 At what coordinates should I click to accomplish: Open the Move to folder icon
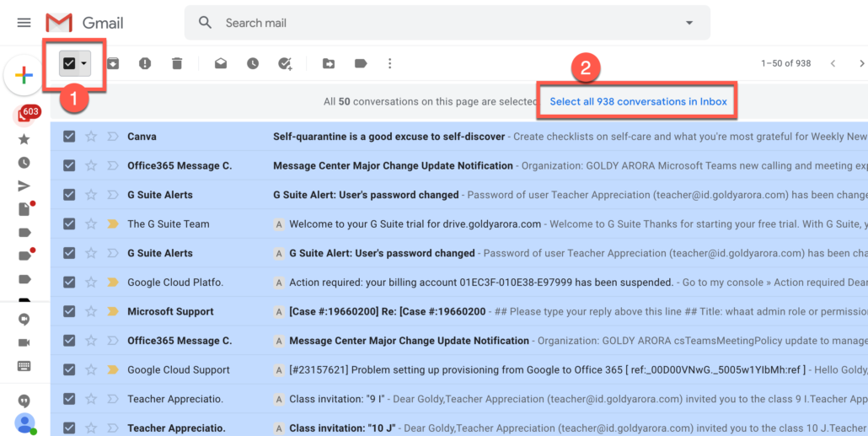click(x=329, y=64)
